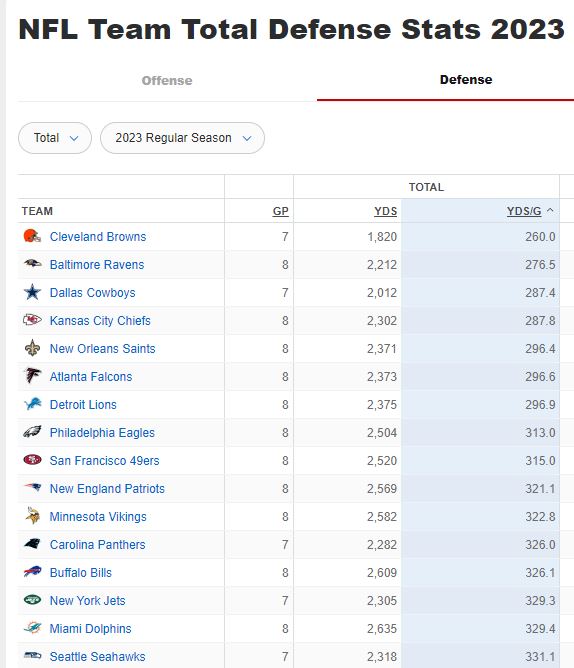Click the Philadelphia Eagles logo
Viewport: 574px width, 668px height.
[32, 432]
